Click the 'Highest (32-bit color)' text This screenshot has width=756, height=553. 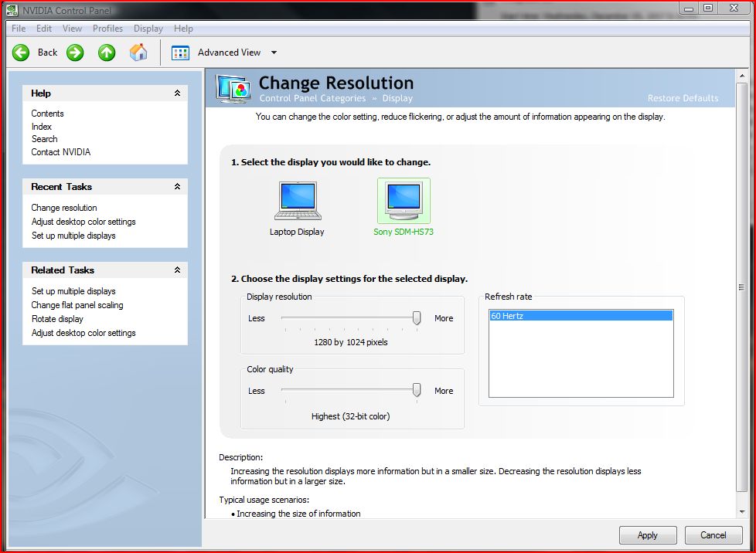[x=350, y=416]
